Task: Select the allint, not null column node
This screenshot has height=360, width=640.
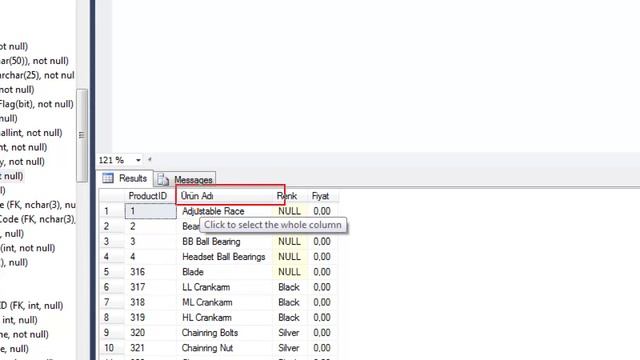Action: 31,133
